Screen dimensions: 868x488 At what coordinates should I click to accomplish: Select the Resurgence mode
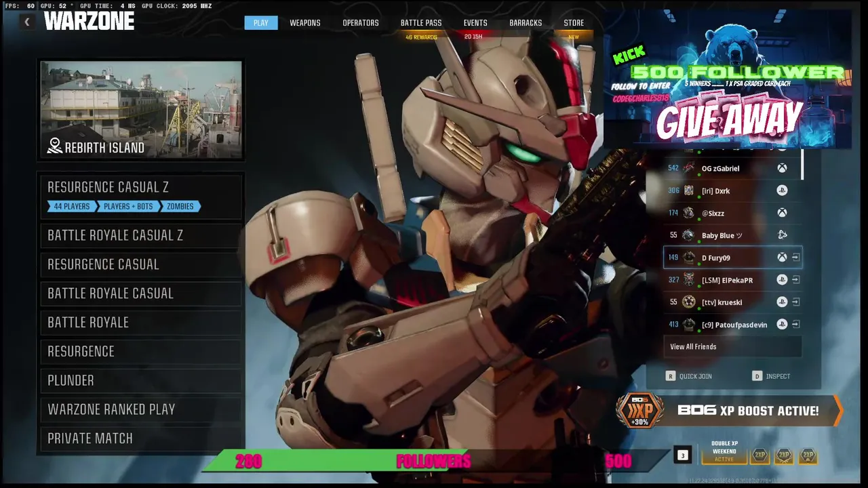140,352
